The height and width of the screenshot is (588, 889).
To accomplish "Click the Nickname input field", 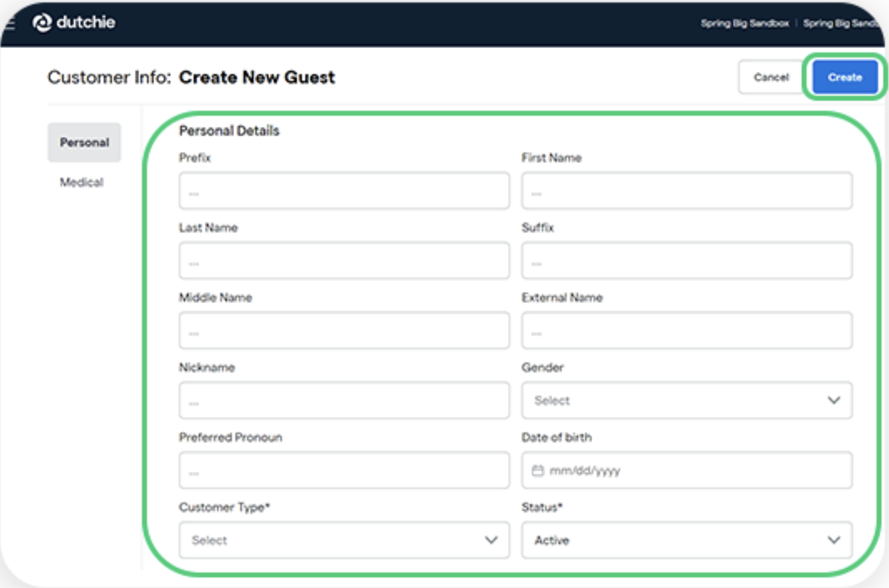I will [x=344, y=400].
